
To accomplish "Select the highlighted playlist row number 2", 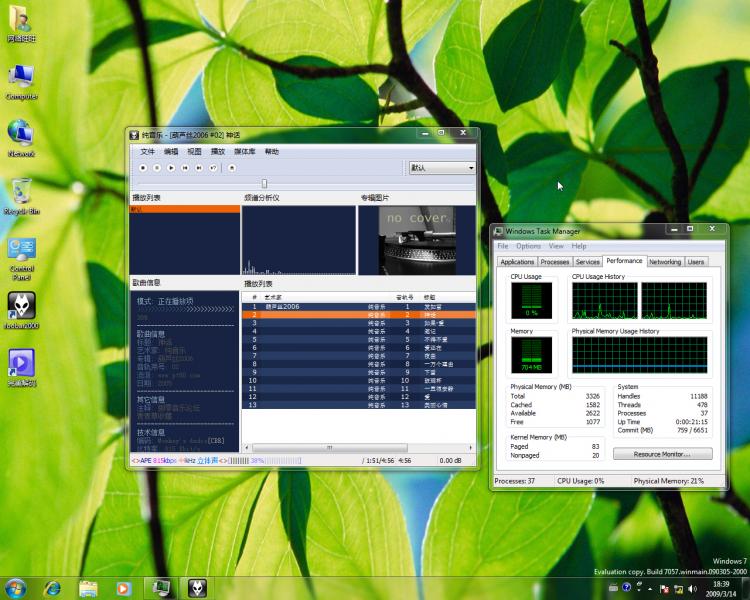I will 359,315.
